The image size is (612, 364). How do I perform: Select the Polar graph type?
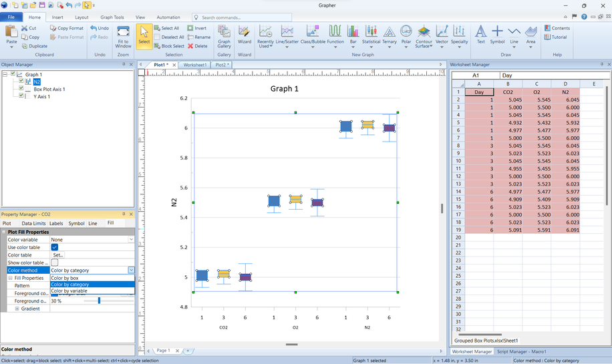(406, 35)
